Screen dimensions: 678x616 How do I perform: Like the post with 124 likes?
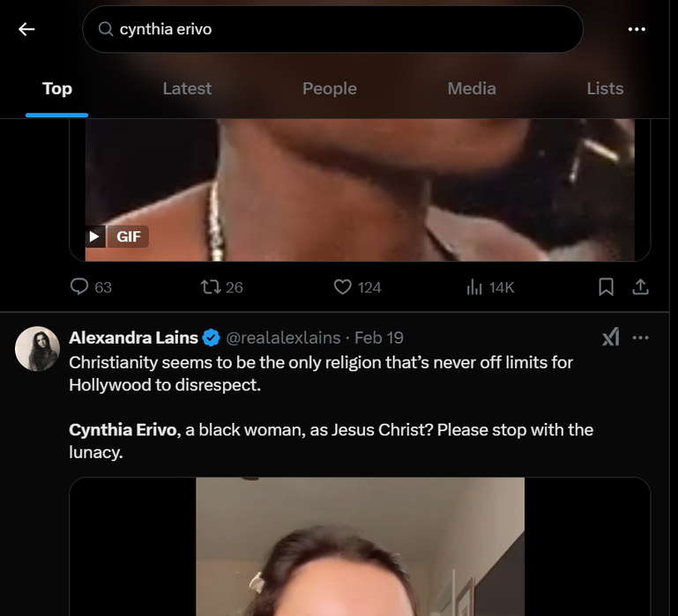point(343,286)
